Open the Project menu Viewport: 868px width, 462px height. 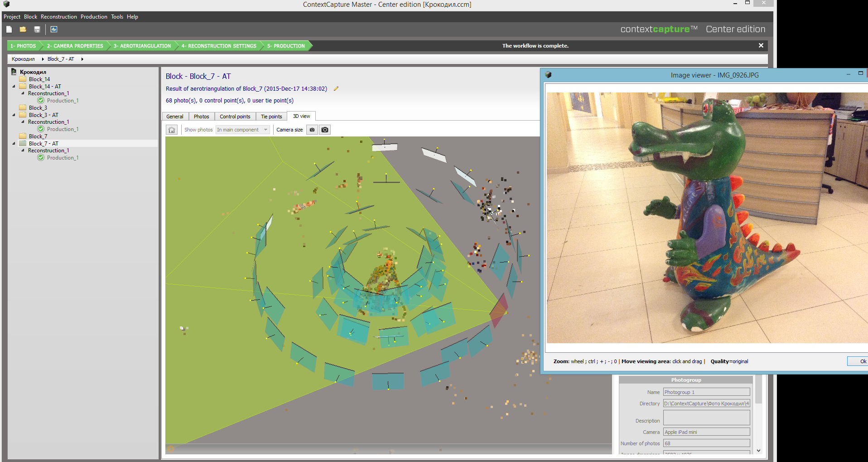point(12,17)
